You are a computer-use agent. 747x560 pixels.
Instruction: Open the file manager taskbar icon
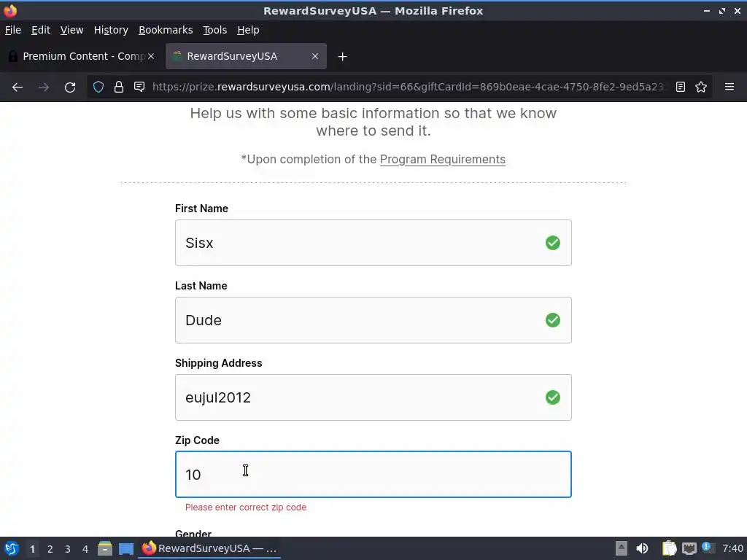105,548
